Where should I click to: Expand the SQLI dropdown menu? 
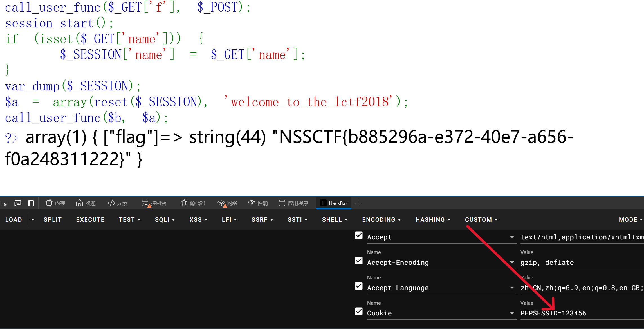click(165, 219)
